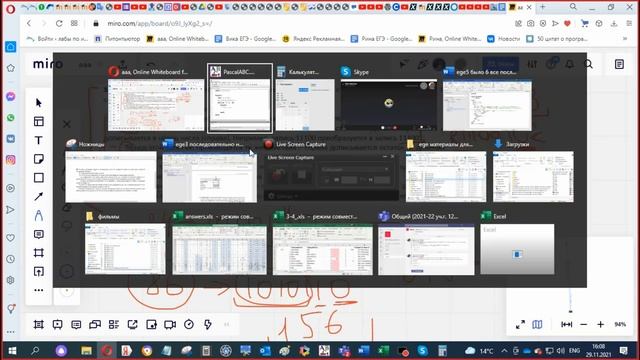
Task: Start Presentation mode from bottom toolbar
Action: coord(58,324)
